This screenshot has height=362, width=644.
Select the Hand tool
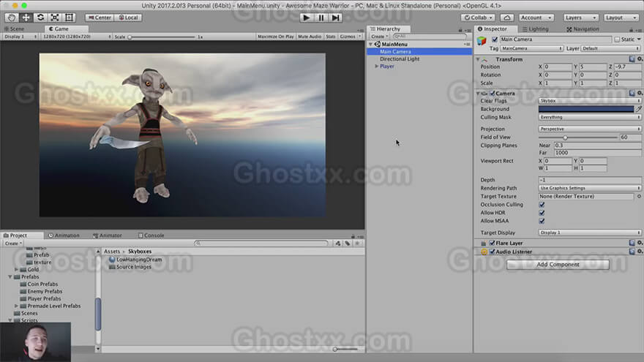[12, 18]
